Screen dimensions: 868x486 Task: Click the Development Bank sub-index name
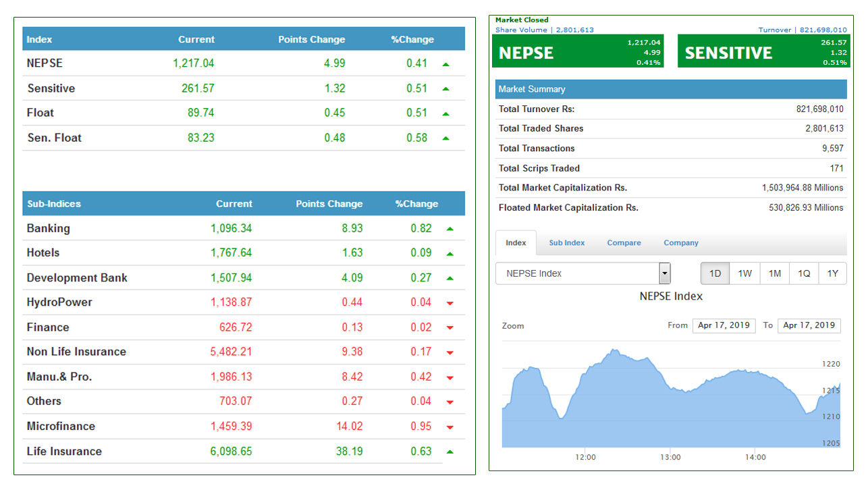pyautogui.click(x=77, y=277)
